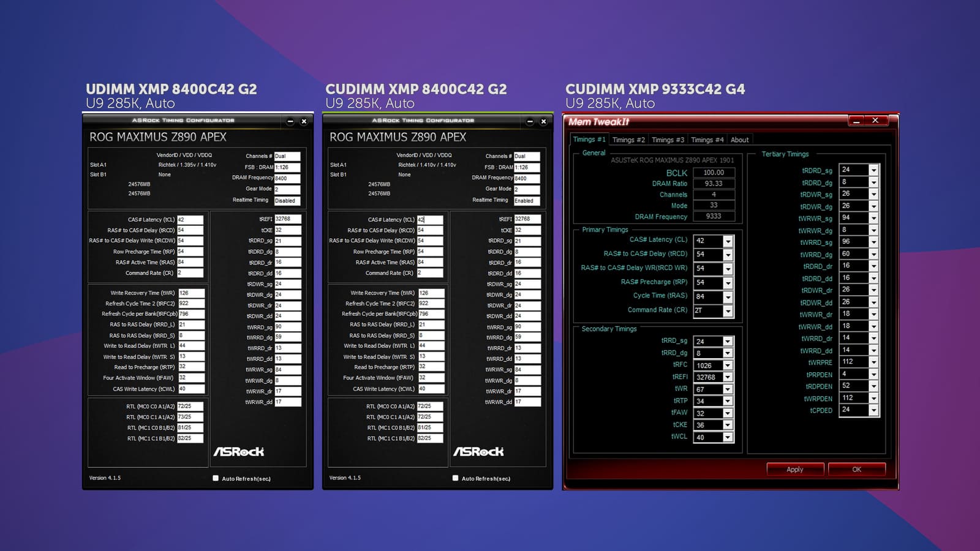Click DRAM Frequency 9333 field in Mem TweakIt
The height and width of the screenshot is (551, 980).
[x=714, y=217]
